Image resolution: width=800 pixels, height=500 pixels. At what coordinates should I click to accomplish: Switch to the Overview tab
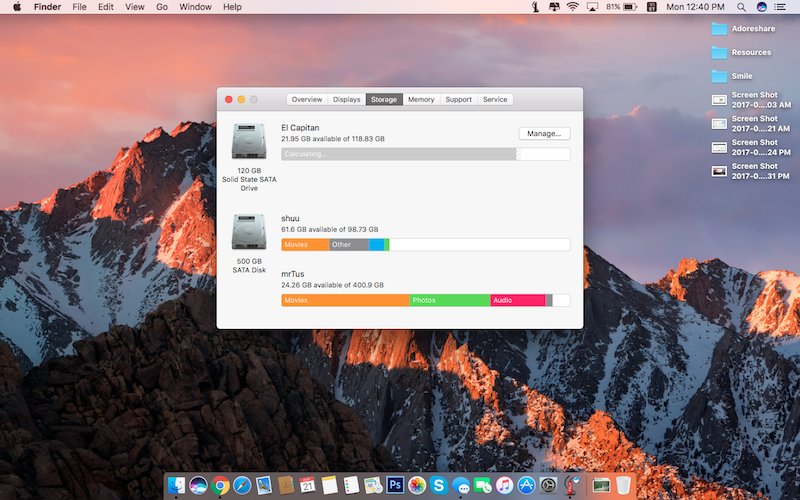307,99
